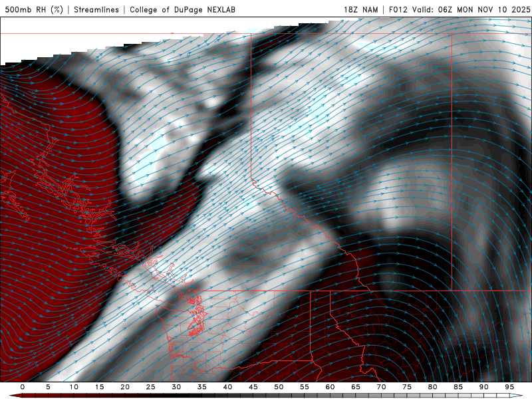Click the colorbar value "85"
The width and height of the screenshot is (532, 399).
(458, 387)
